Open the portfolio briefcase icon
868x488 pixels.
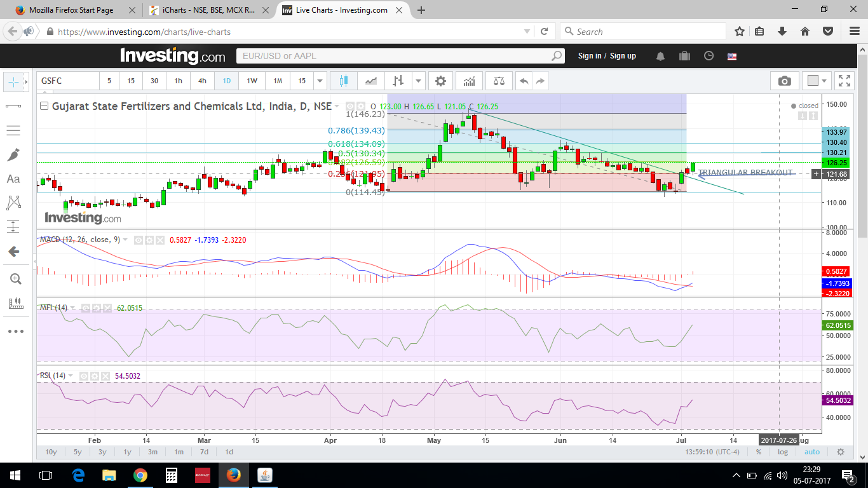coord(684,56)
